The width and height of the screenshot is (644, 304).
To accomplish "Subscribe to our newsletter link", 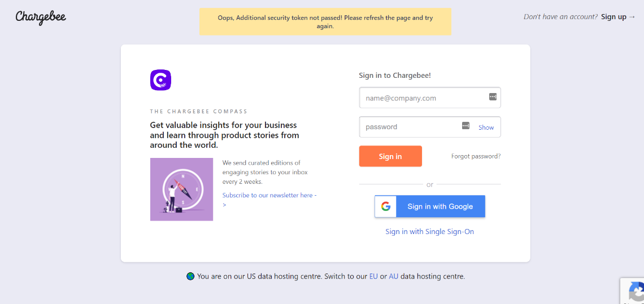I will (269, 195).
